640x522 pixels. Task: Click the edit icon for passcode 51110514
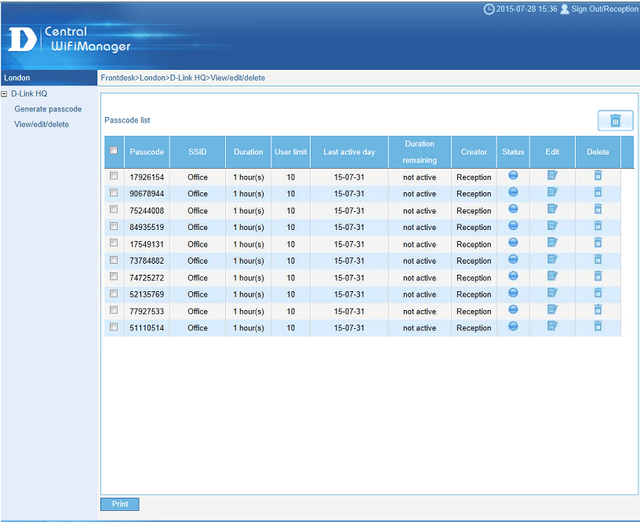tap(552, 327)
